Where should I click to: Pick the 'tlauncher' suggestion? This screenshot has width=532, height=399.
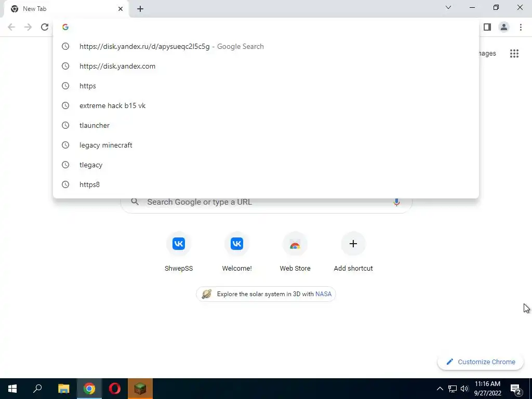(266, 125)
